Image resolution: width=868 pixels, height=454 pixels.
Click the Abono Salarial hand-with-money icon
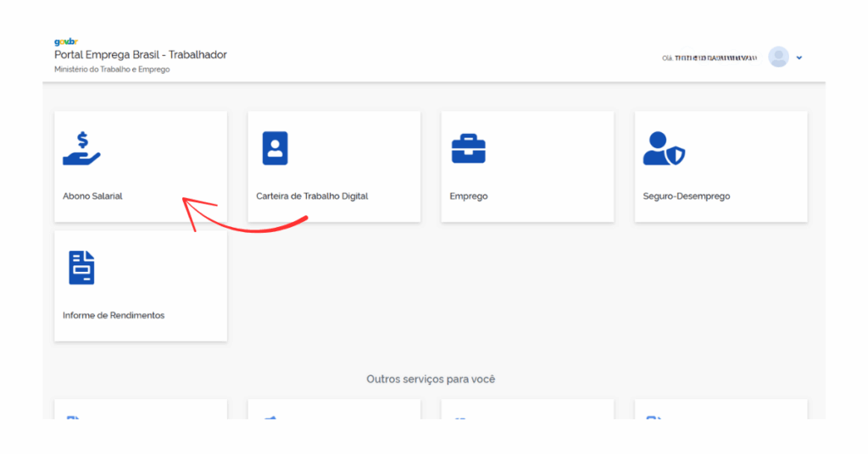[x=81, y=148]
